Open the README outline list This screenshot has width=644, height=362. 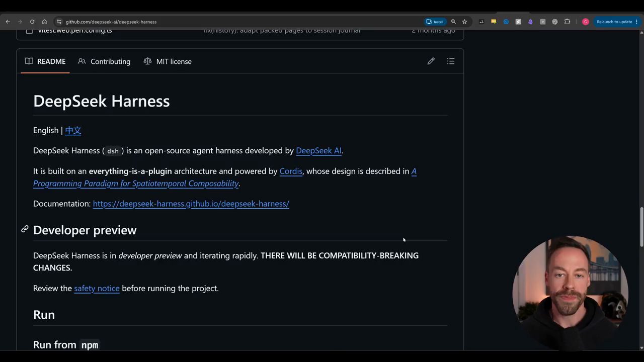click(x=451, y=61)
